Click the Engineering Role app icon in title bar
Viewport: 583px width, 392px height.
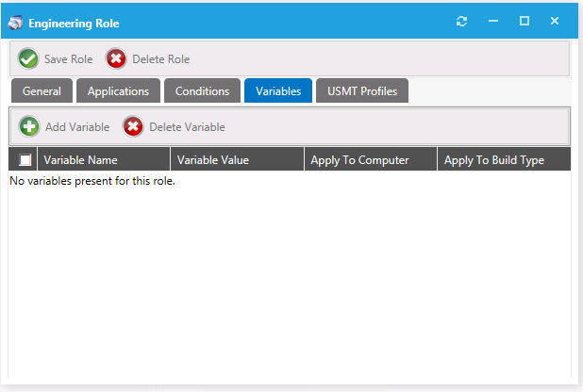tap(16, 23)
